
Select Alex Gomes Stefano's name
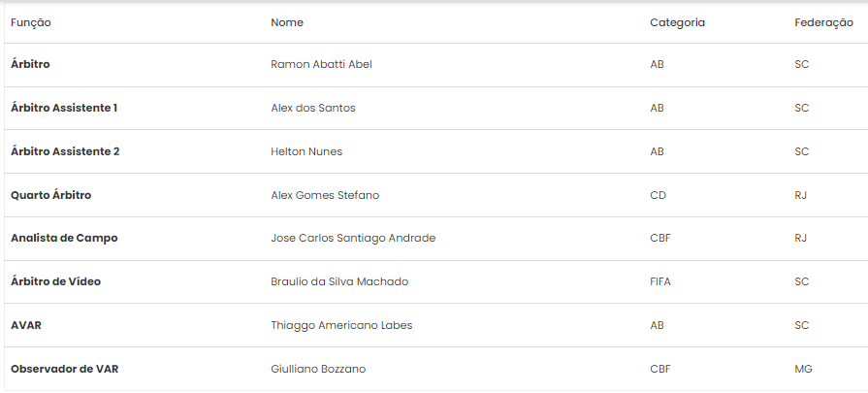325,195
